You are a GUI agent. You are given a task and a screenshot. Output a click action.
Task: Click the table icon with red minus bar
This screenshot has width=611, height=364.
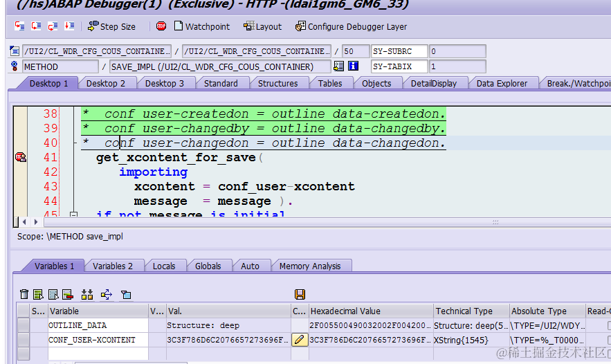pyautogui.click(x=68, y=294)
